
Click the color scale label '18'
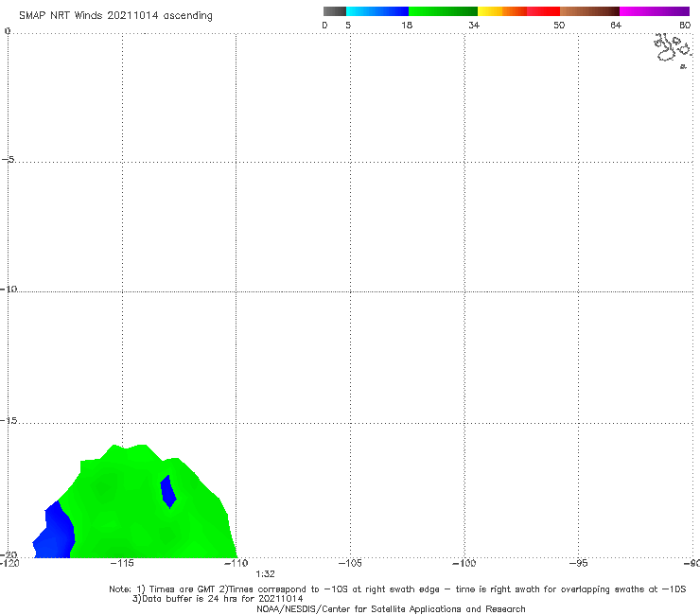407,25
